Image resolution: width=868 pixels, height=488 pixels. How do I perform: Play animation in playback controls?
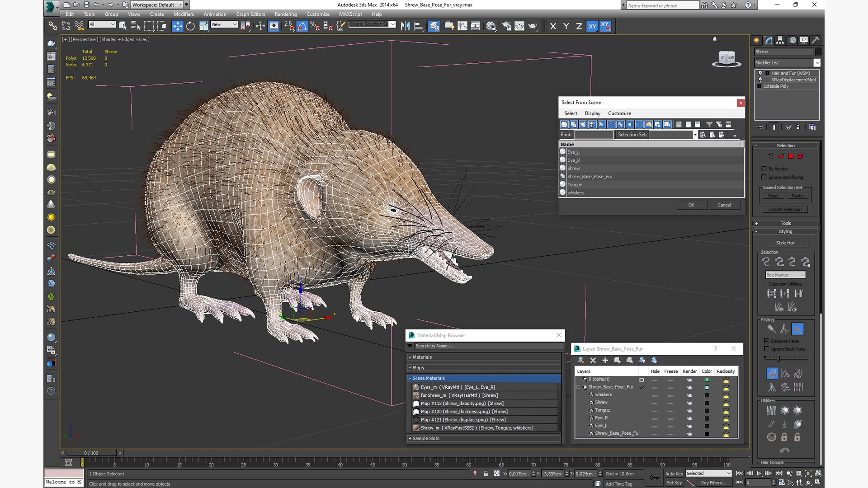(759, 473)
